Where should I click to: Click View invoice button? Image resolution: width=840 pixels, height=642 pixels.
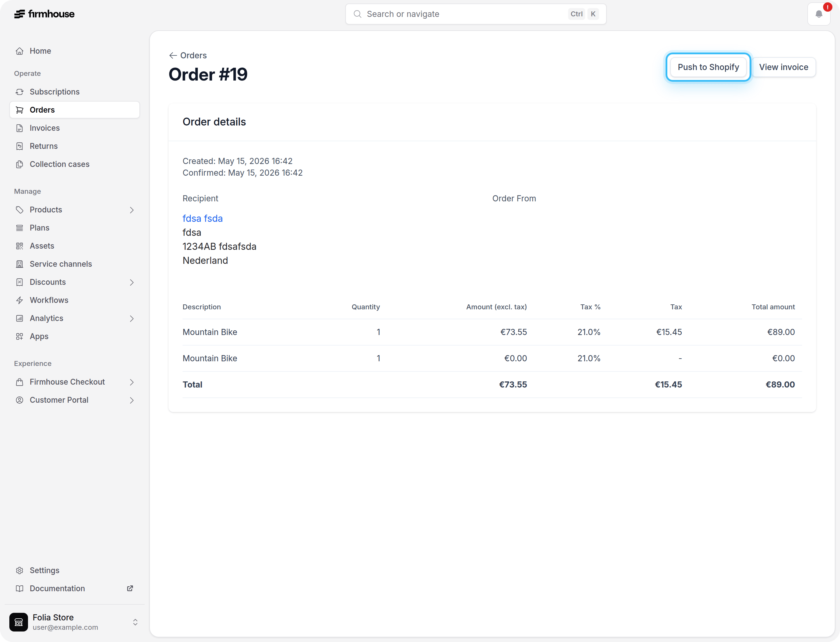(x=783, y=67)
